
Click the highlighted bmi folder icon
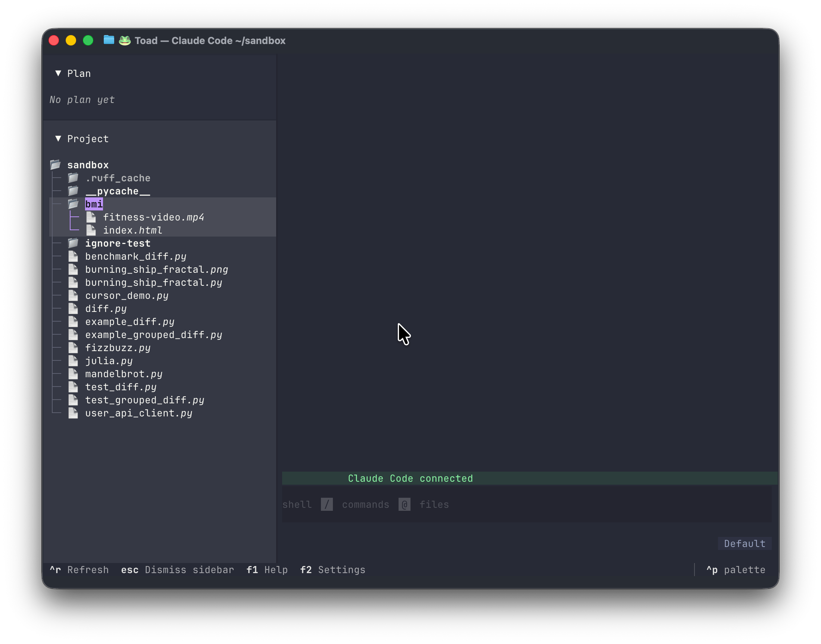74,204
